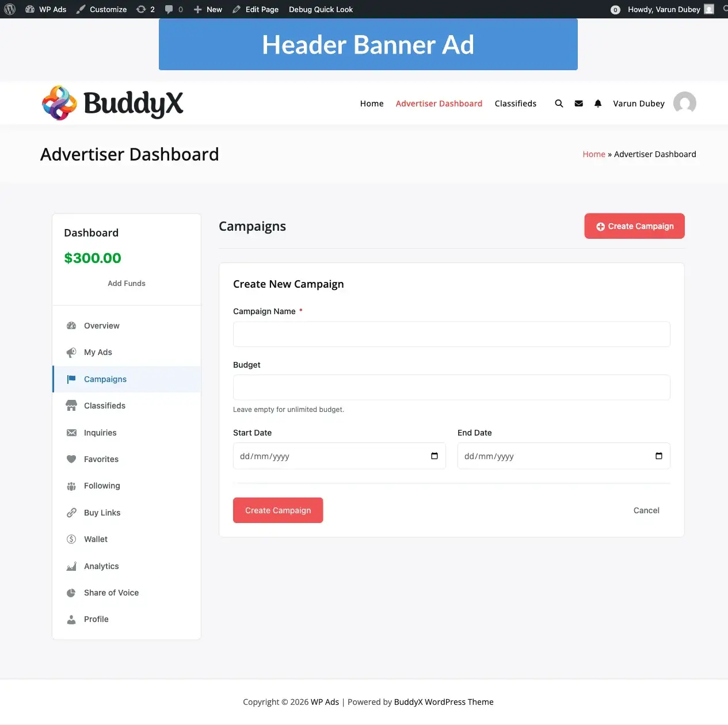Viewport: 728px width, 725px height.
Task: Click the $300.00 balance amount
Action: click(93, 258)
